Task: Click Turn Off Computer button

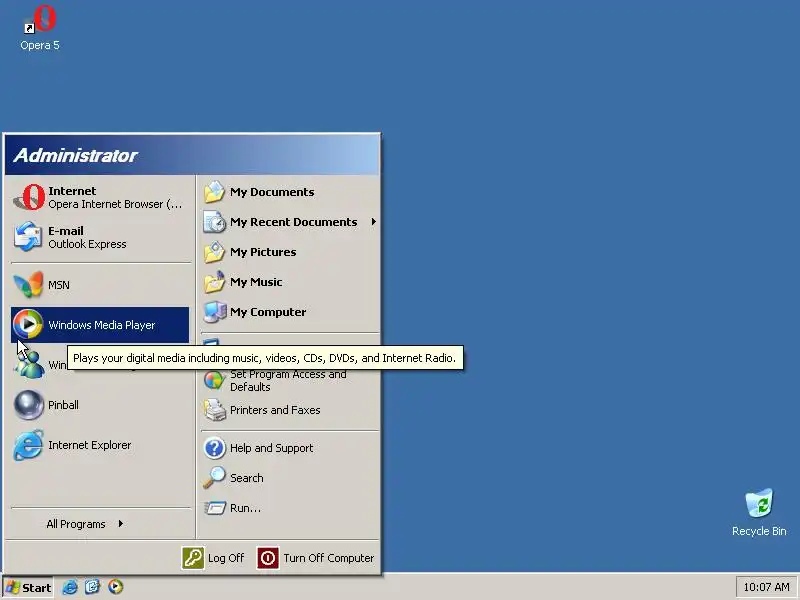Action: tap(315, 558)
